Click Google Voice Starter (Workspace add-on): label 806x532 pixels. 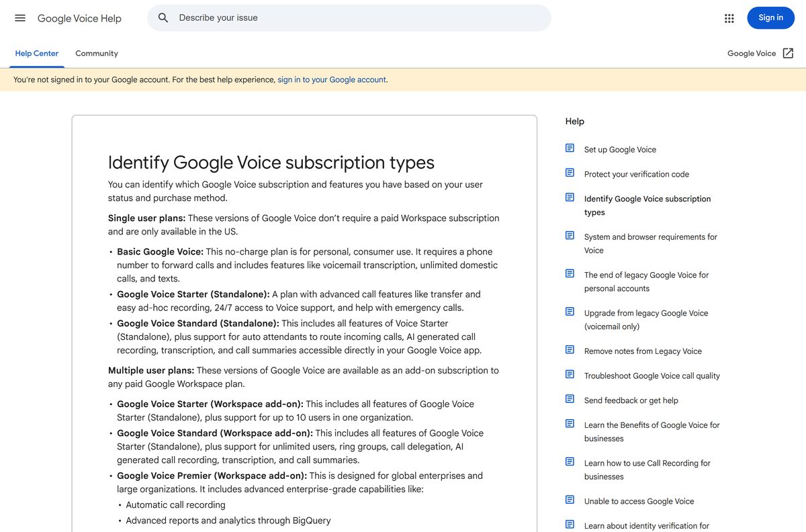click(x=210, y=404)
